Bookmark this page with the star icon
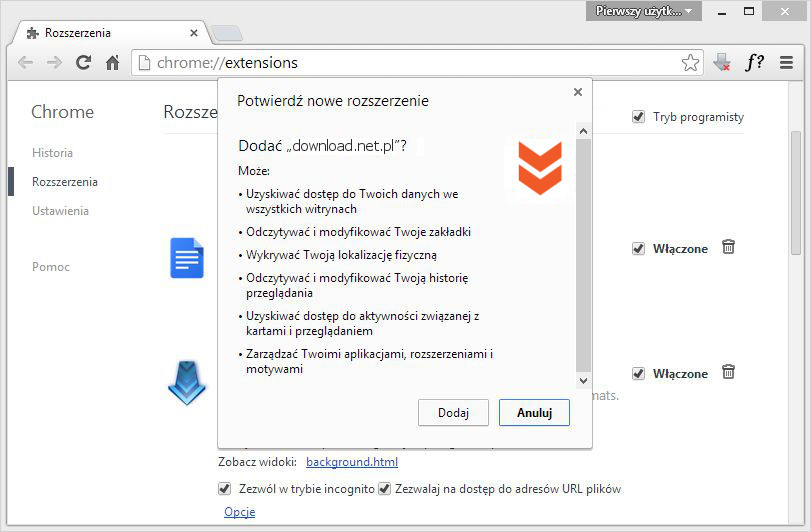The image size is (811, 532). pyautogui.click(x=690, y=63)
